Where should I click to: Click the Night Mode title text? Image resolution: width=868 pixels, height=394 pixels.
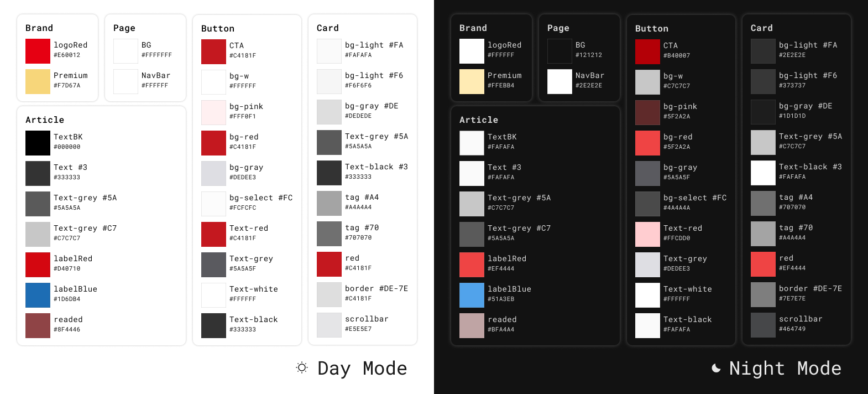click(x=785, y=368)
